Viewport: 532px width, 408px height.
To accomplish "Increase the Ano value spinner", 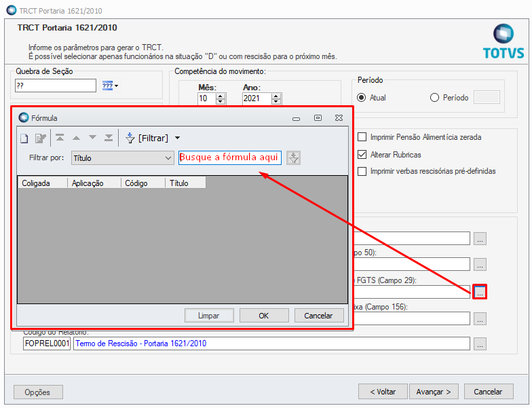I will (276, 96).
